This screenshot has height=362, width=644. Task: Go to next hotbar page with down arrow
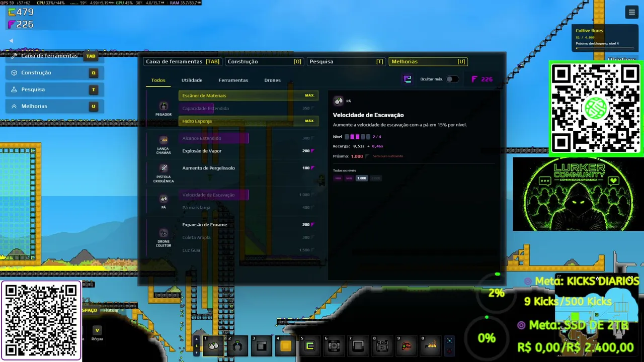click(x=197, y=352)
